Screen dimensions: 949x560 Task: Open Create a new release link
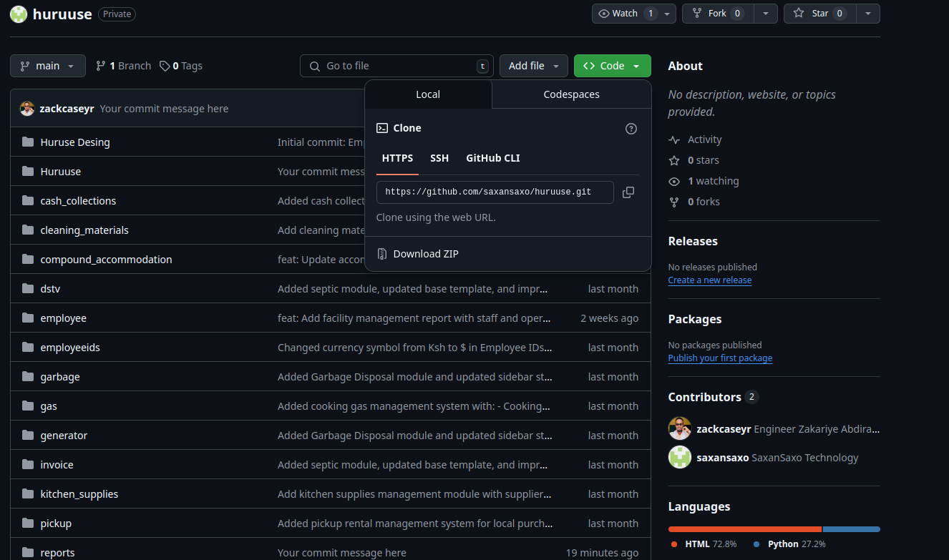[x=710, y=280]
